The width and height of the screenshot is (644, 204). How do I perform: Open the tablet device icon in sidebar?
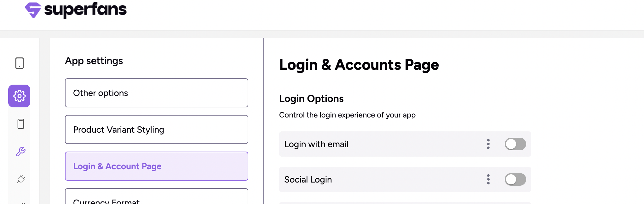click(20, 63)
